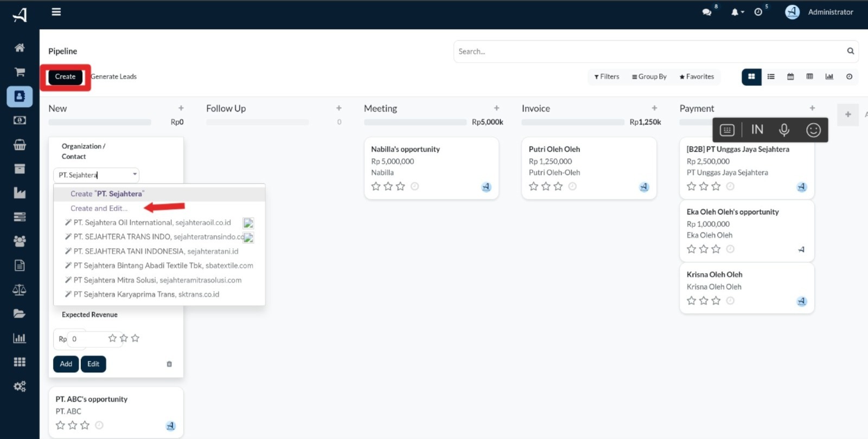Image resolution: width=868 pixels, height=439 pixels.
Task: Select PT. Sejahtera Oil International suggestion
Action: [159, 223]
